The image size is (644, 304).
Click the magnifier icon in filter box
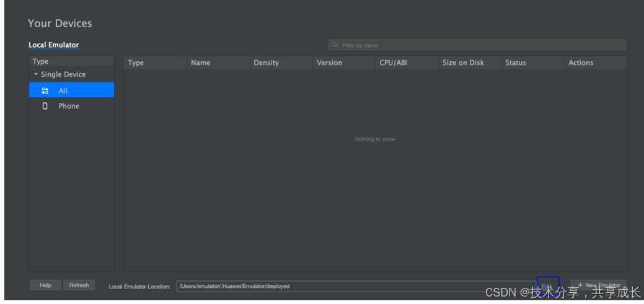click(x=335, y=45)
